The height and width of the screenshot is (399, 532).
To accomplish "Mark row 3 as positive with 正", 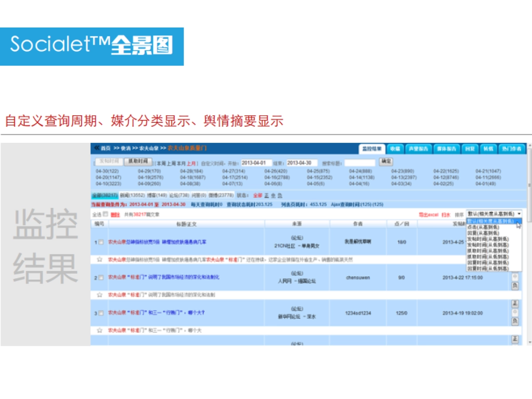I will coord(515,304).
